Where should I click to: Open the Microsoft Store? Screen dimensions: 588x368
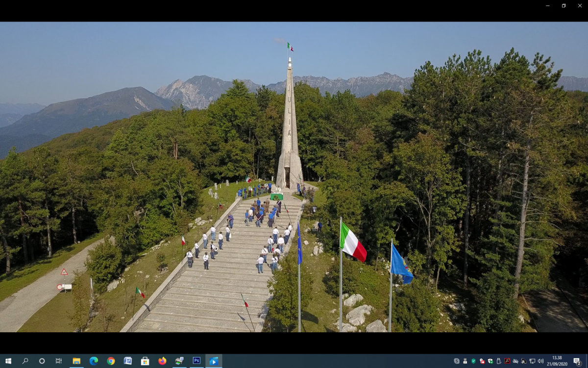145,361
